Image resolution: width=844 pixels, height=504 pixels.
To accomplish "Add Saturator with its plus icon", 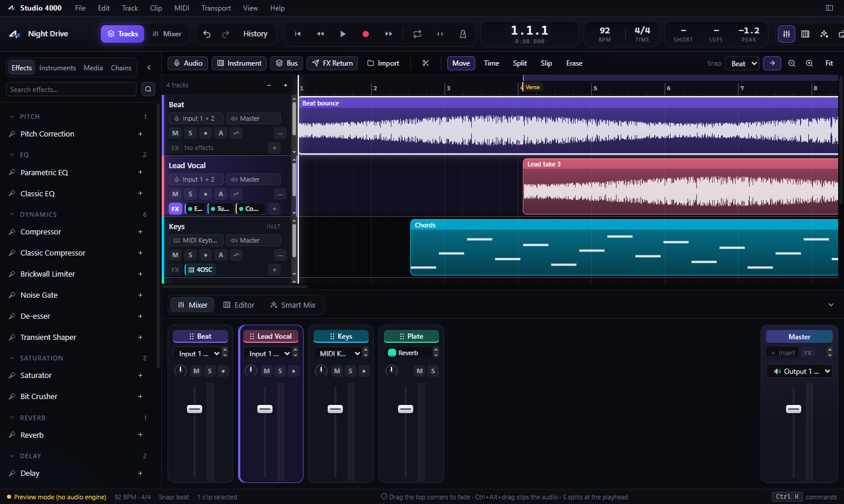I will tap(140, 376).
